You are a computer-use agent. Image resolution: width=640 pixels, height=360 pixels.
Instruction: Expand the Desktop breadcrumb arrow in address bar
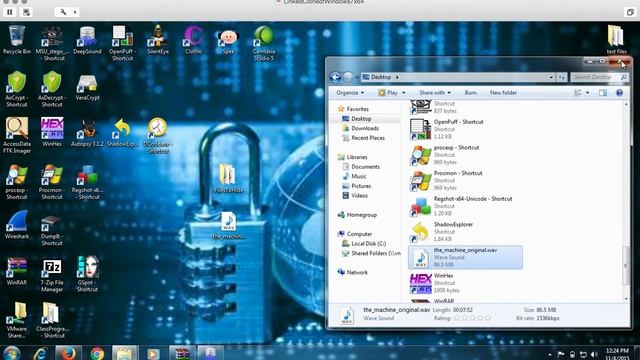click(x=397, y=77)
